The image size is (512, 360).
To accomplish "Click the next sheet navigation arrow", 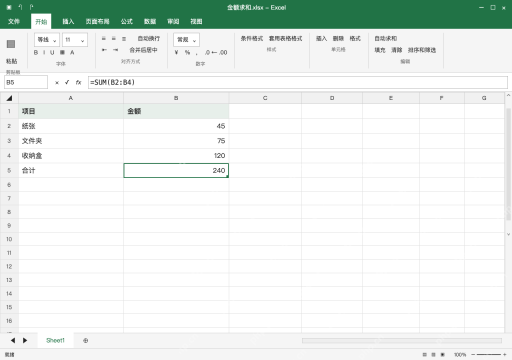I will [x=25, y=340].
